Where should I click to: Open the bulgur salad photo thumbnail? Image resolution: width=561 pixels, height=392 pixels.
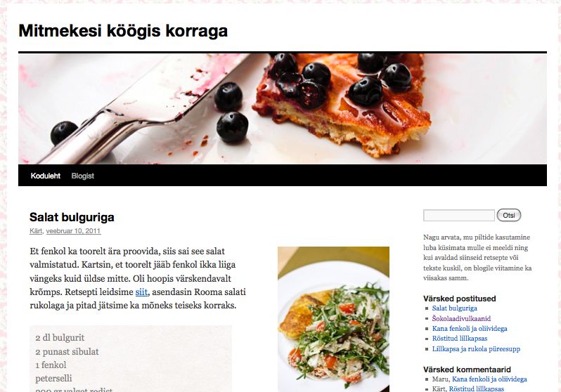[333, 319]
